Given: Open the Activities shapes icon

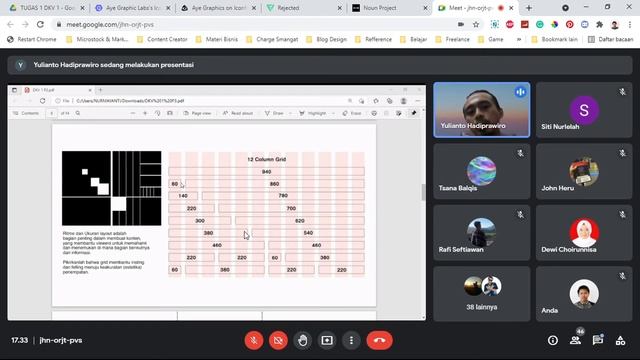Looking at the screenshot, I should pos(620,340).
